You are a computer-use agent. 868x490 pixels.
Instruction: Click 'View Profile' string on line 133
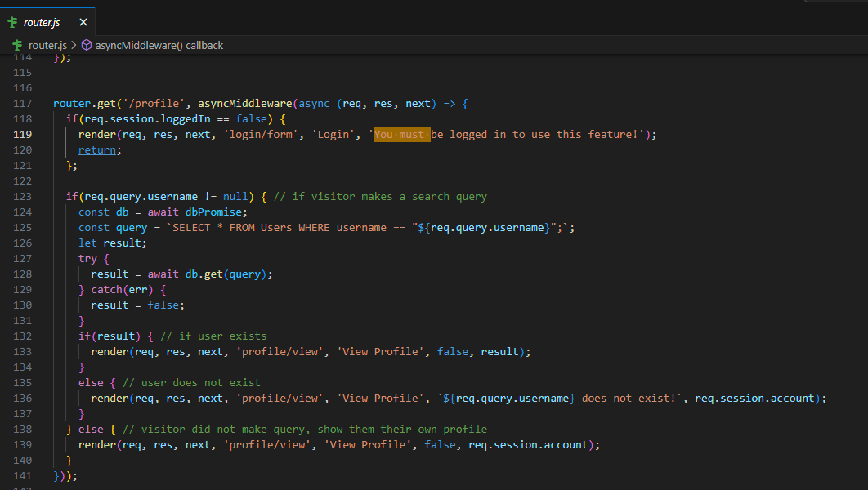tap(380, 351)
